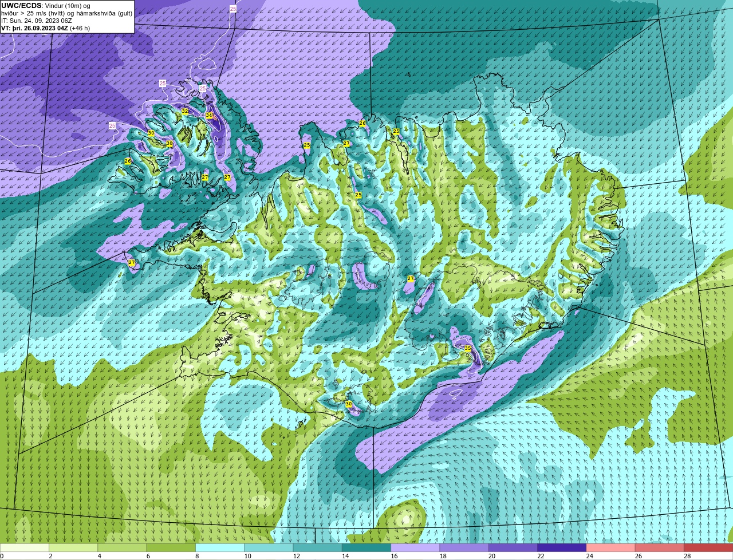Select the 8–10 m/s pale cyan legend swatch
Viewport: 733px width, 560px height.
click(x=220, y=547)
